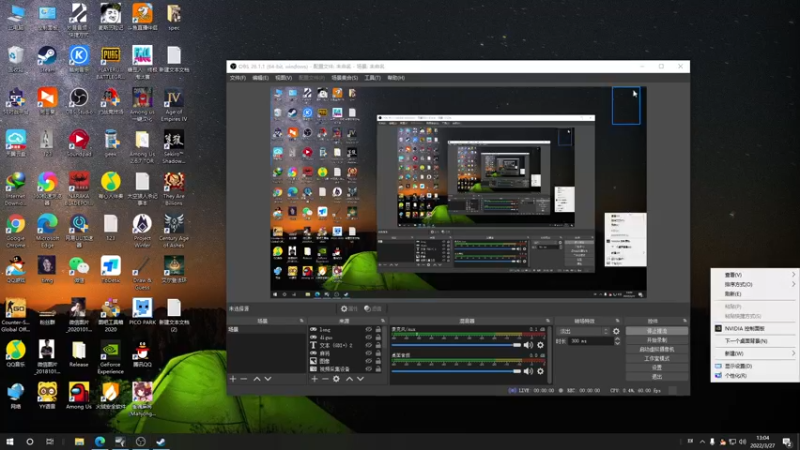This screenshot has width=800, height=450.
Task: Add a new scene with plus icon
Action: 233,379
